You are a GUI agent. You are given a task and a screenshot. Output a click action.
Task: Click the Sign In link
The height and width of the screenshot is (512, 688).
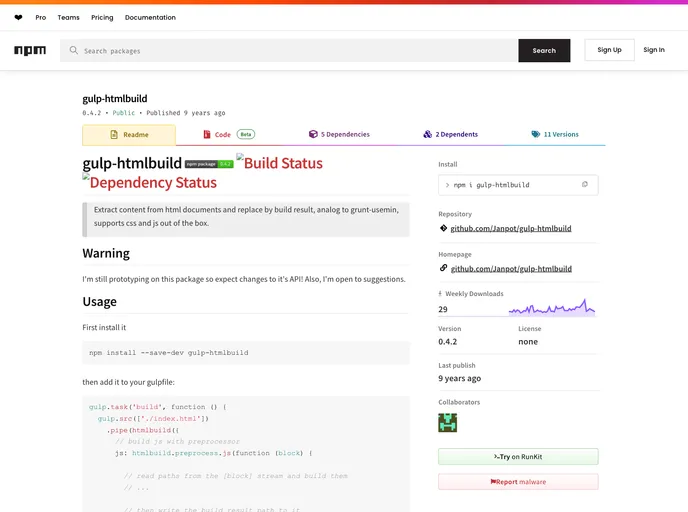point(654,50)
